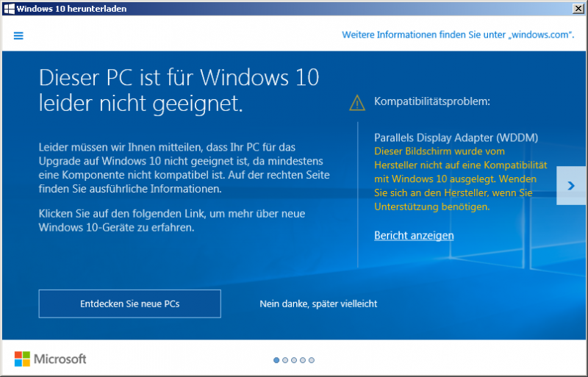This screenshot has width=588, height=377.
Task: Open the "Bericht anzeigen" link
Action: [414, 236]
